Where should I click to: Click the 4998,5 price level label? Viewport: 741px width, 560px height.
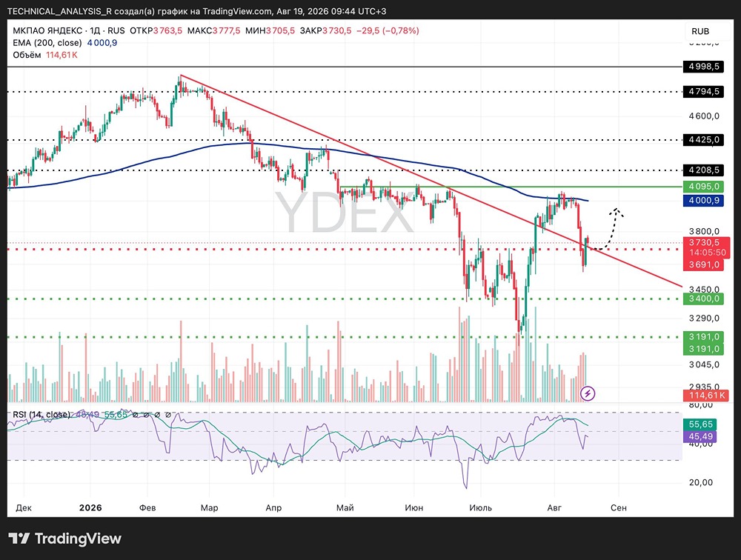tap(703, 66)
